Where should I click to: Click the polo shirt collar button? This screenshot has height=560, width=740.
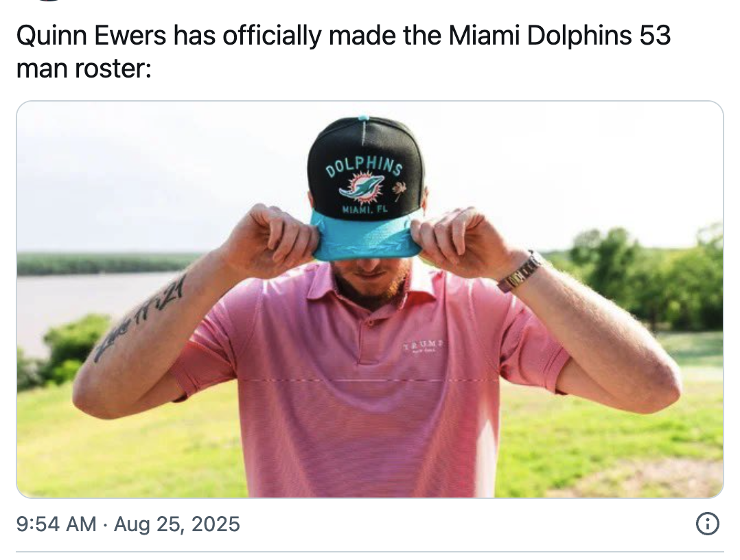[370, 323]
